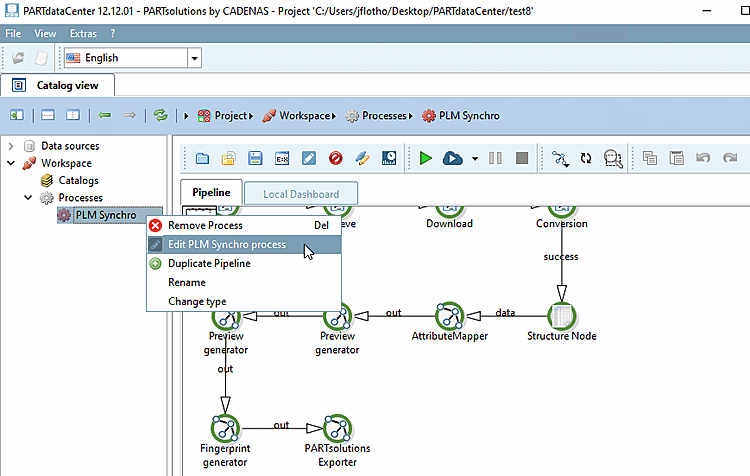Viewport: 750px width, 476px height.
Task: Collapse the Workspace tree node
Action: 11,163
